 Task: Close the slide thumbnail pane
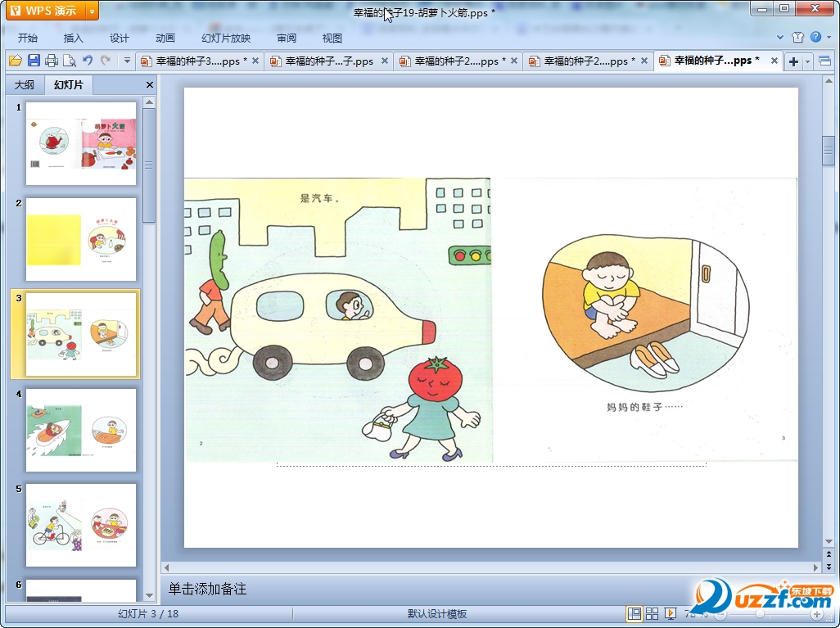click(150, 84)
